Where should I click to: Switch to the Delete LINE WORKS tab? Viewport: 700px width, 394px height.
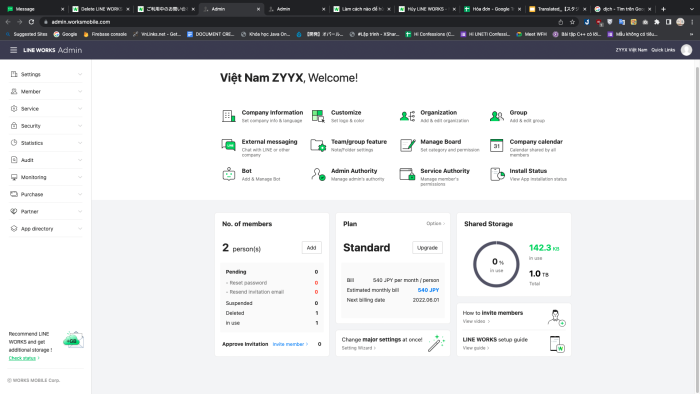[101, 9]
